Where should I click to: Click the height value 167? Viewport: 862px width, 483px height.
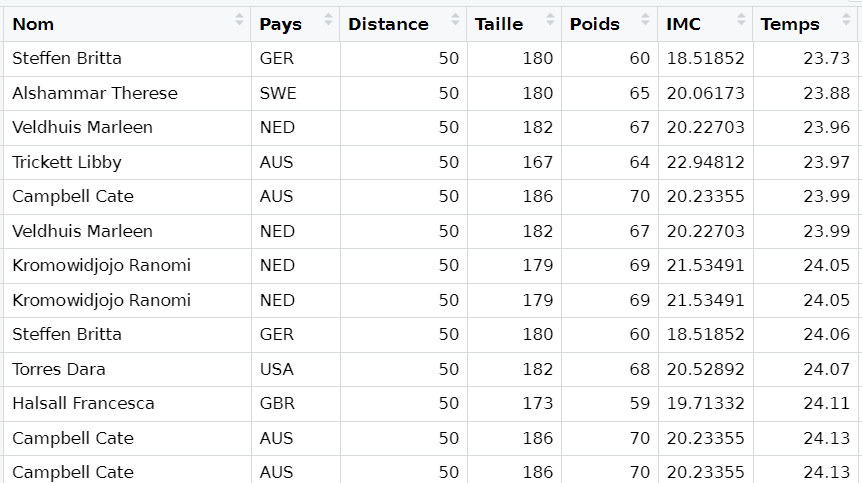[537, 162]
